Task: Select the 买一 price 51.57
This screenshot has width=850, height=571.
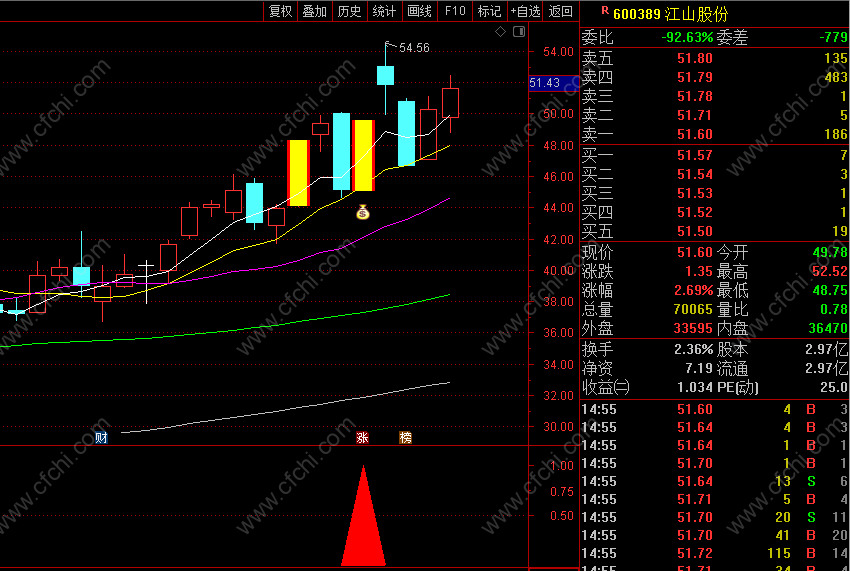Action: (694, 156)
